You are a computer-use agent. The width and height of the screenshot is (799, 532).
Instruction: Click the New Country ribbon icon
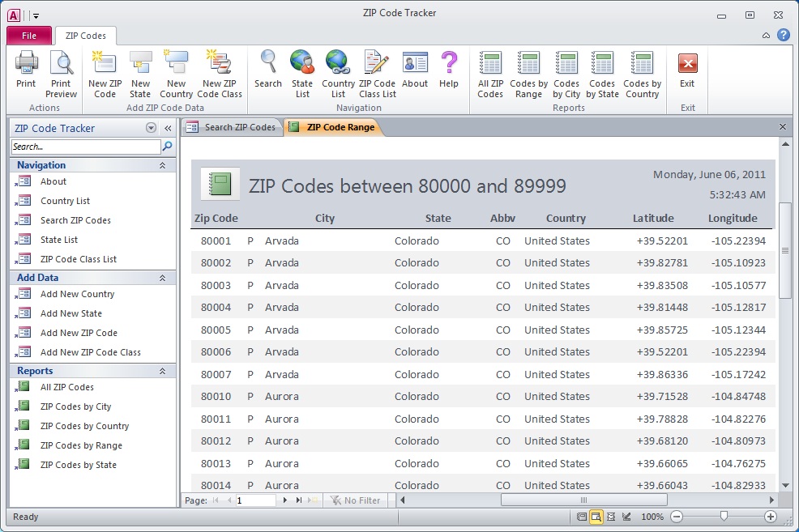[x=176, y=62]
